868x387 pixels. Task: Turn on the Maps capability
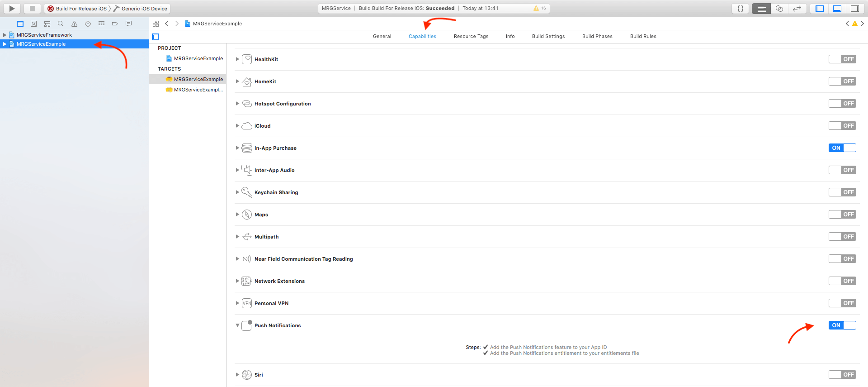coord(842,214)
